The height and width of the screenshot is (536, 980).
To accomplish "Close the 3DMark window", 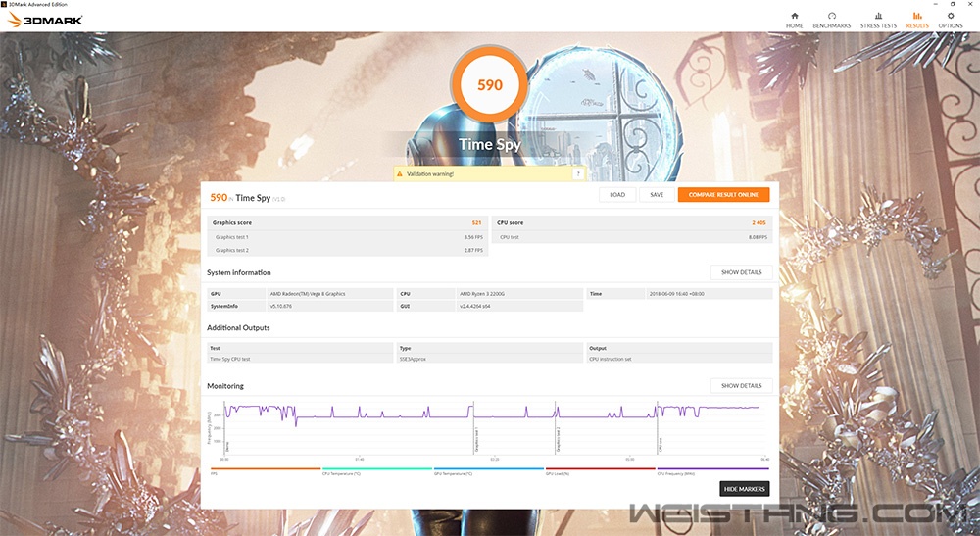I will click(970, 4).
